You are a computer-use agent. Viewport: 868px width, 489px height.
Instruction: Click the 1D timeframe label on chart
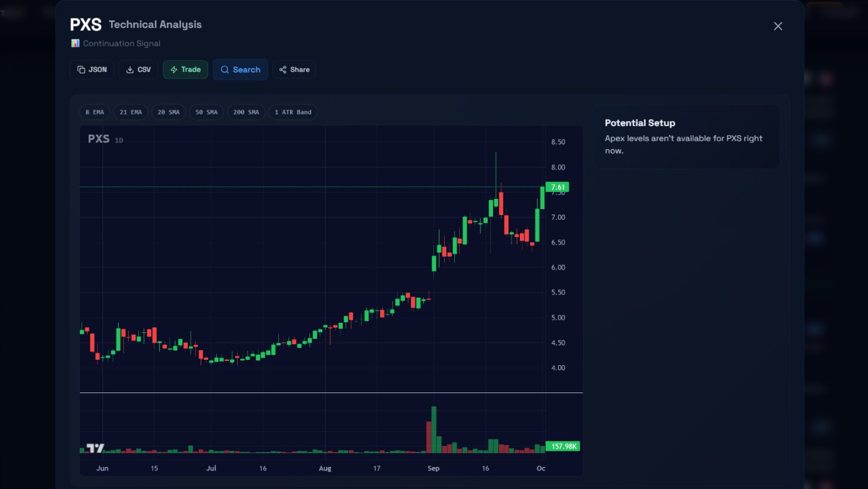119,141
